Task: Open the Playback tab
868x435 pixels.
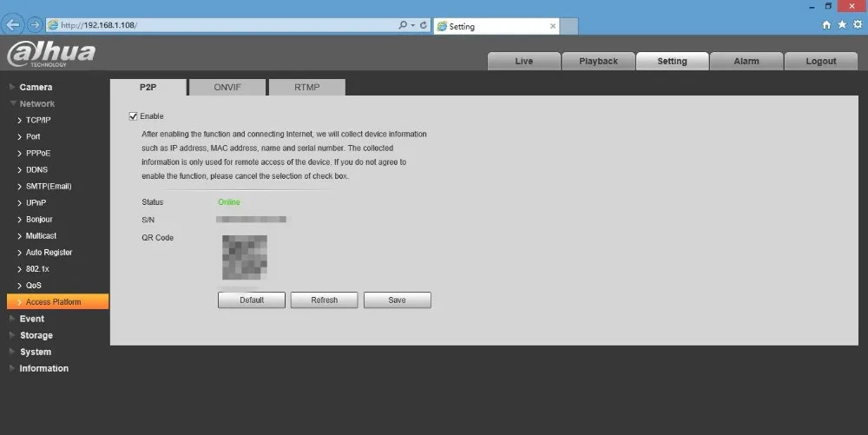Action: [598, 61]
